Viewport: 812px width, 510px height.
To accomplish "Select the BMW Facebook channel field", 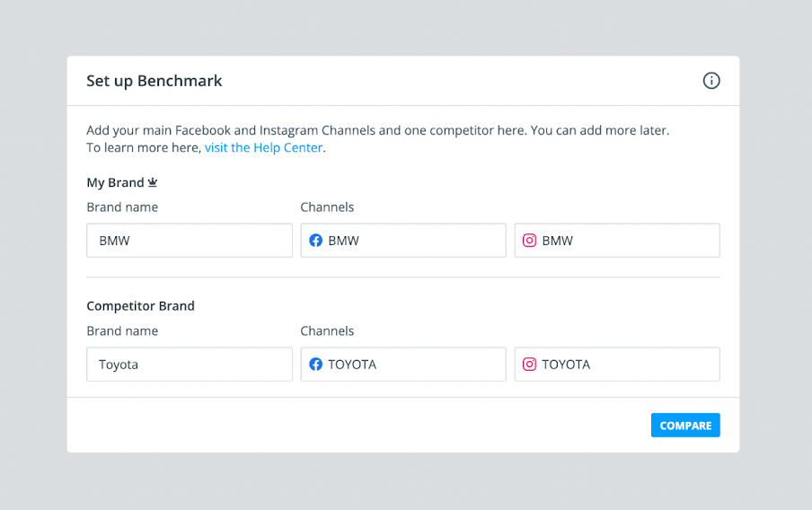I will click(x=403, y=241).
